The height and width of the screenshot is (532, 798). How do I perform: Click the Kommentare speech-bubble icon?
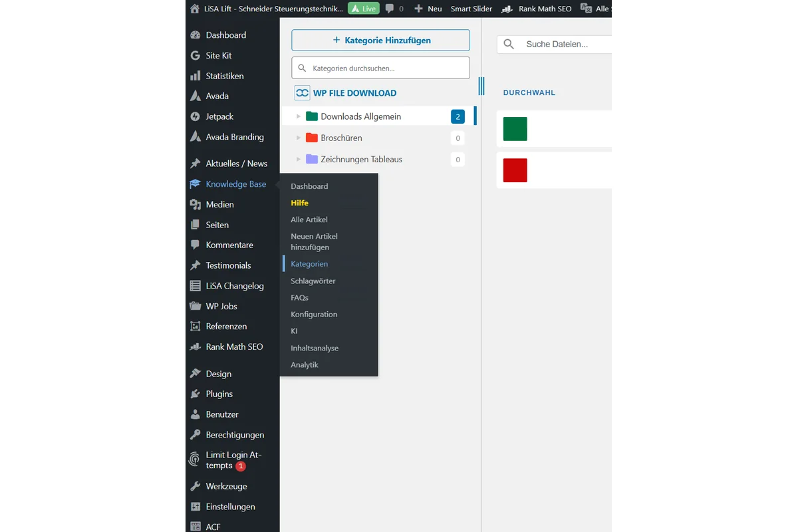coord(196,245)
